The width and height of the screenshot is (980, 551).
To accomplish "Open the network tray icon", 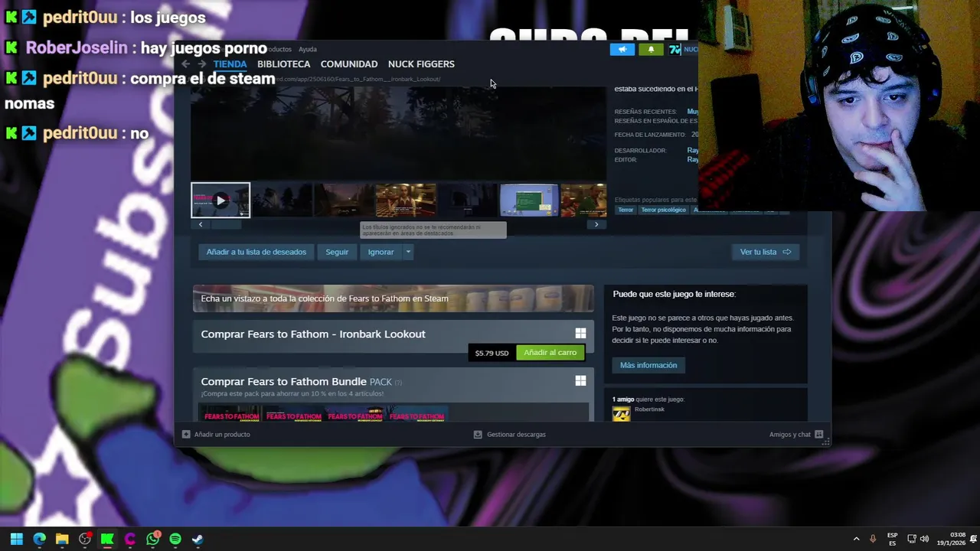I will pyautogui.click(x=912, y=539).
